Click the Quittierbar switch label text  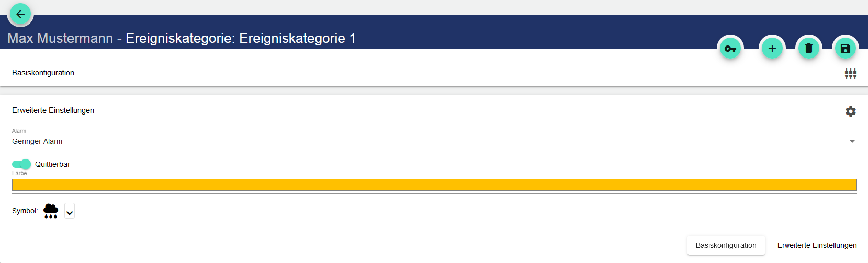(x=52, y=164)
